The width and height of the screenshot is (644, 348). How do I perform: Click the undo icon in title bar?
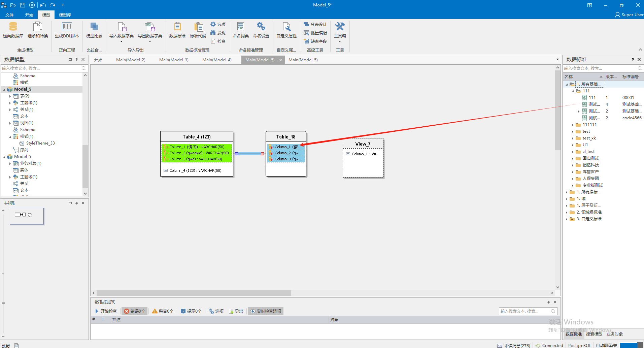43,5
